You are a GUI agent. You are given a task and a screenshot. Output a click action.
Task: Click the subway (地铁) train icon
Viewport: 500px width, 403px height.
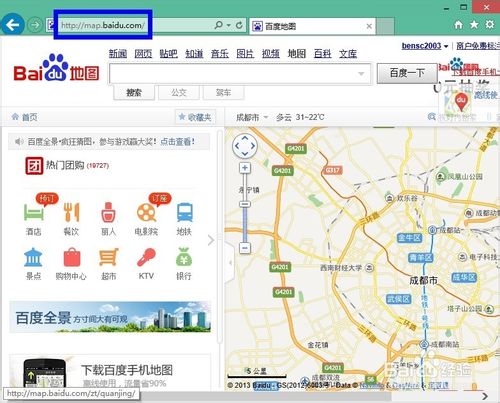point(184,212)
